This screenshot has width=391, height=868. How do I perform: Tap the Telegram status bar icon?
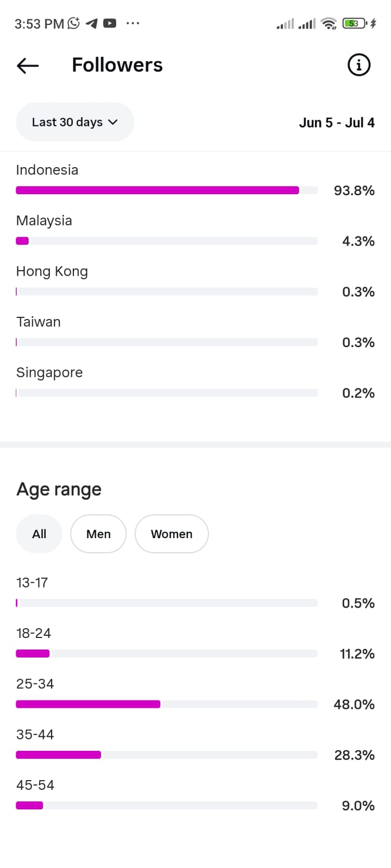point(92,23)
